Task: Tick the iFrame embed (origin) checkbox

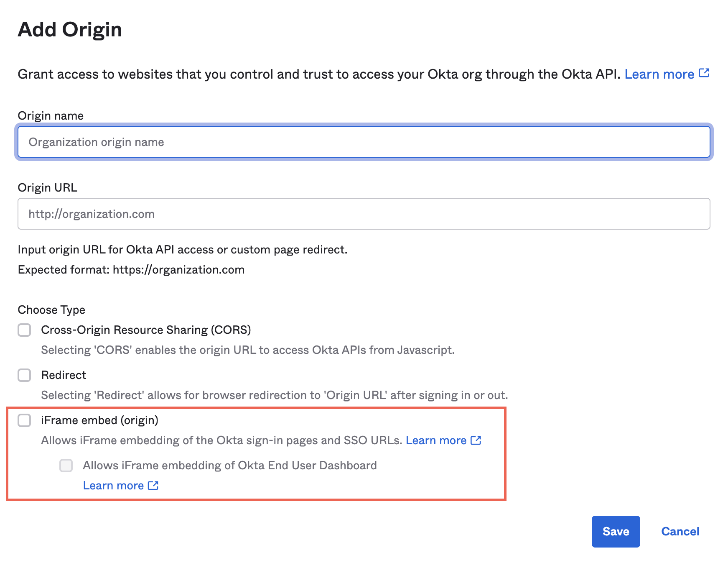Action: pyautogui.click(x=24, y=420)
